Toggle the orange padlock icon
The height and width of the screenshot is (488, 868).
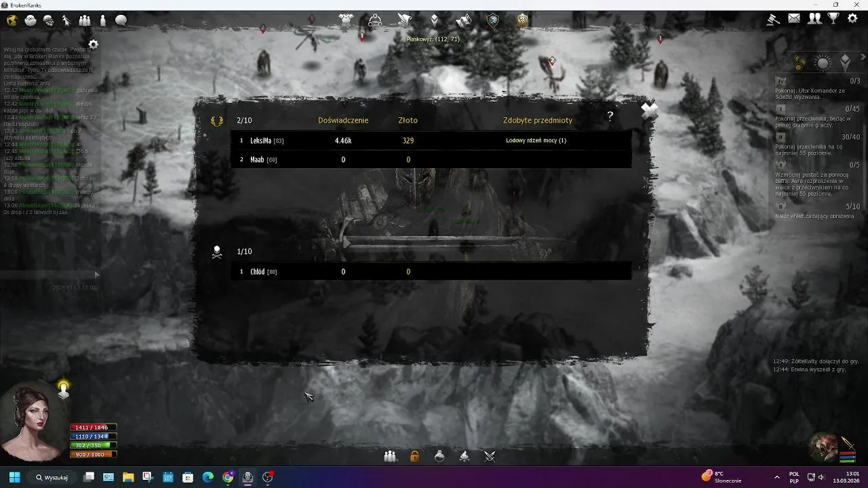click(x=414, y=456)
